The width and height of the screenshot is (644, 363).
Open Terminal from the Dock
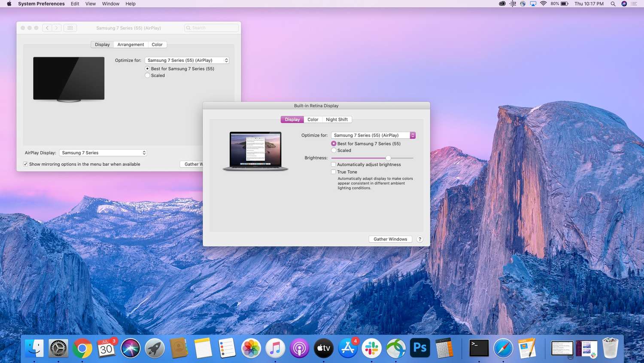[x=479, y=348]
